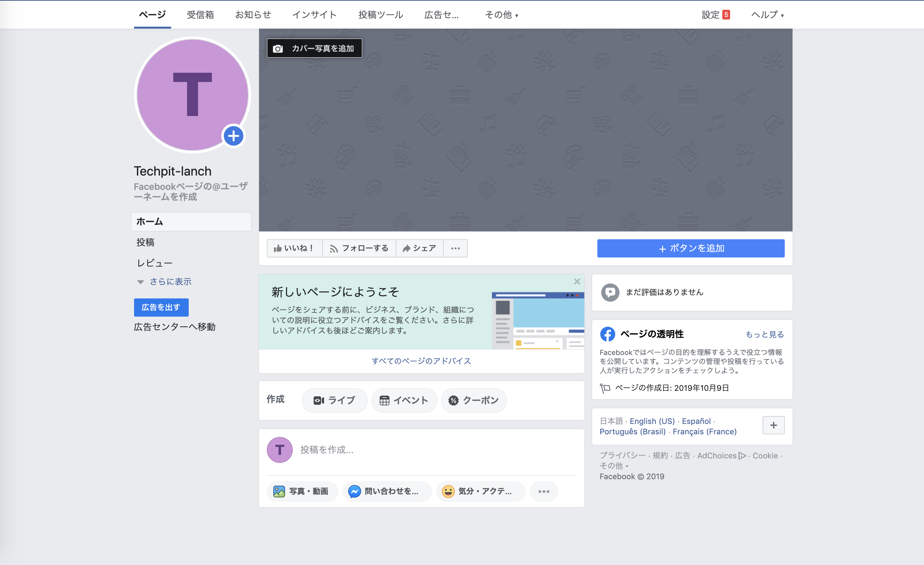Screen dimensions: 924x565
Task: Click the まだ評価はありません text
Action: point(664,292)
